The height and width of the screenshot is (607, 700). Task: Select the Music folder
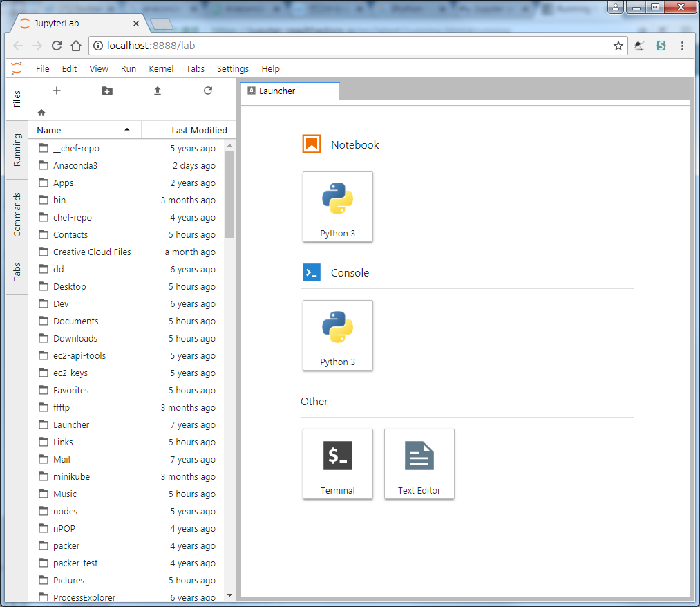coord(126,494)
